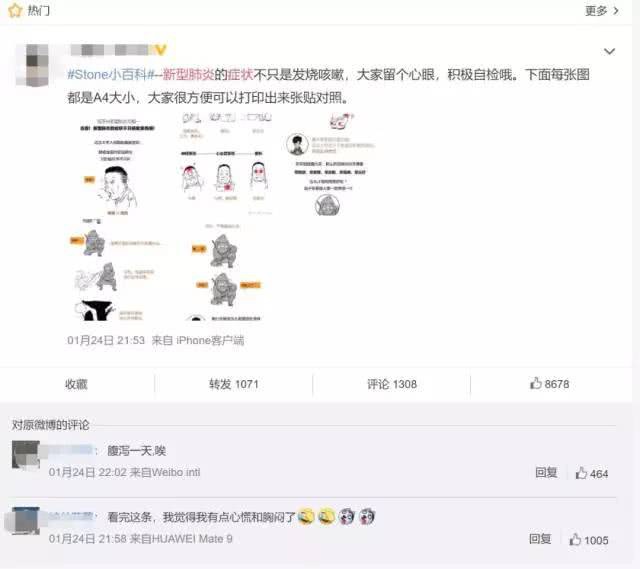
Task: Open the 更多 chevron arrow
Action: 616,11
